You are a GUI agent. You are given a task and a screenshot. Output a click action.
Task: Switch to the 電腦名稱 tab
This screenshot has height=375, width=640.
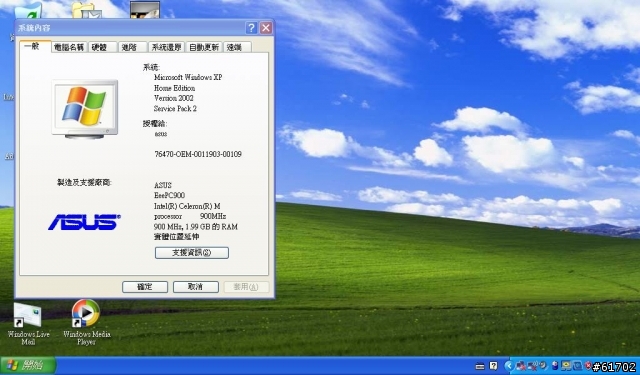click(x=69, y=47)
